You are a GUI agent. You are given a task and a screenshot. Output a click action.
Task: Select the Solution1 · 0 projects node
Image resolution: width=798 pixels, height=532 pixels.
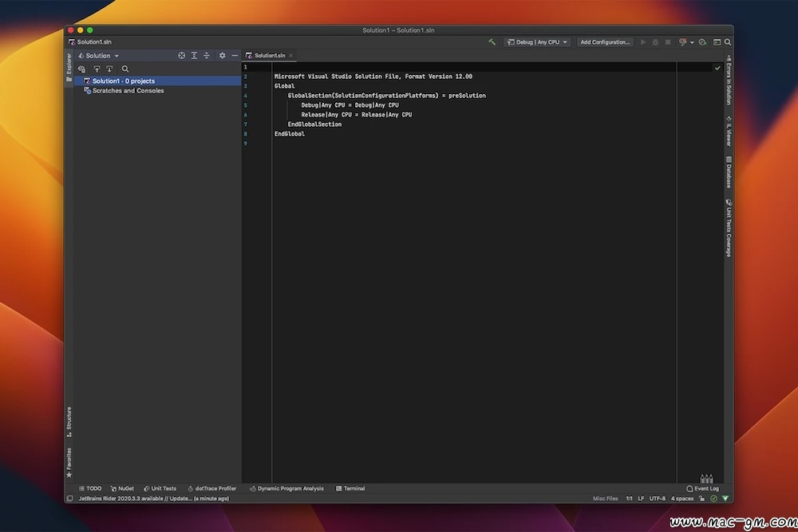click(158, 81)
